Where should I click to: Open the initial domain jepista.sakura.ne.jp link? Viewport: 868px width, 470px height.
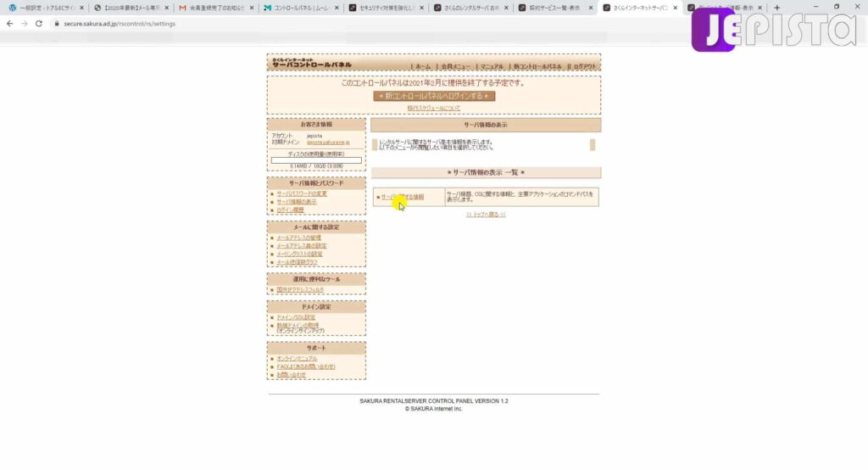(x=328, y=143)
